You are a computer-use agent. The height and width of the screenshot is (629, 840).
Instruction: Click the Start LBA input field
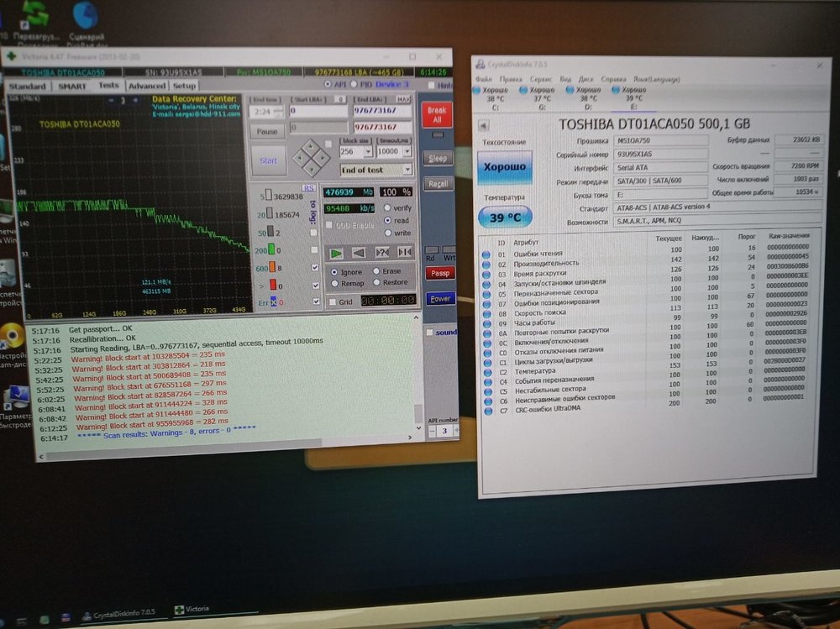click(318, 111)
